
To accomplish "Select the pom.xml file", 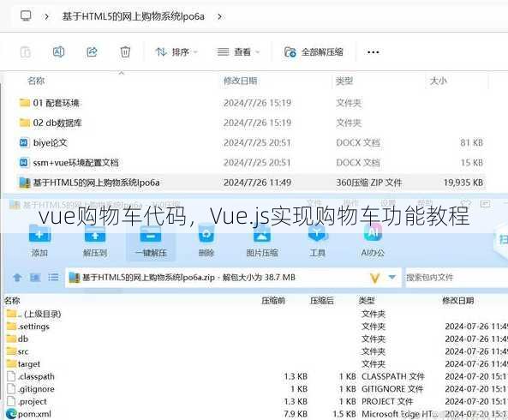I will click(29, 414).
